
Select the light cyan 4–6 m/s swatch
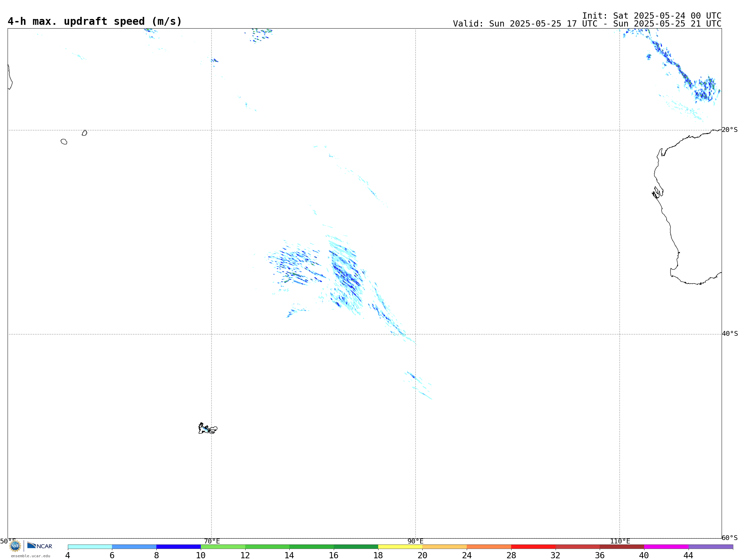90,547
